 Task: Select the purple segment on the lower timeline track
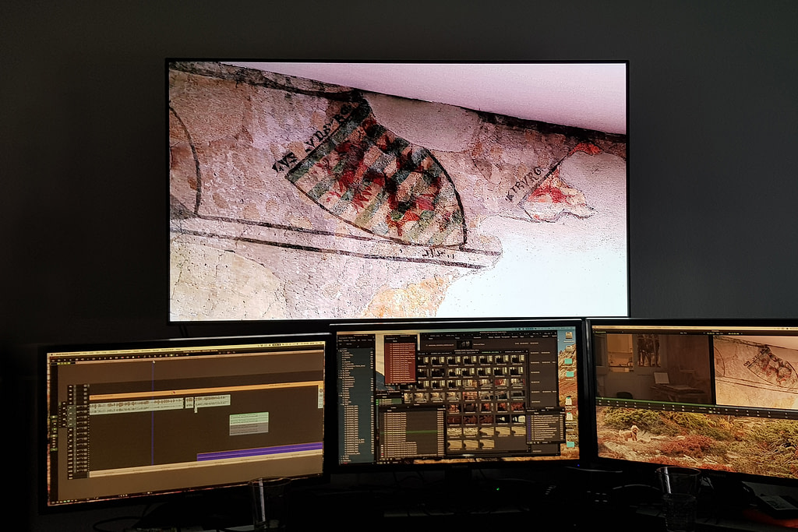(260, 450)
